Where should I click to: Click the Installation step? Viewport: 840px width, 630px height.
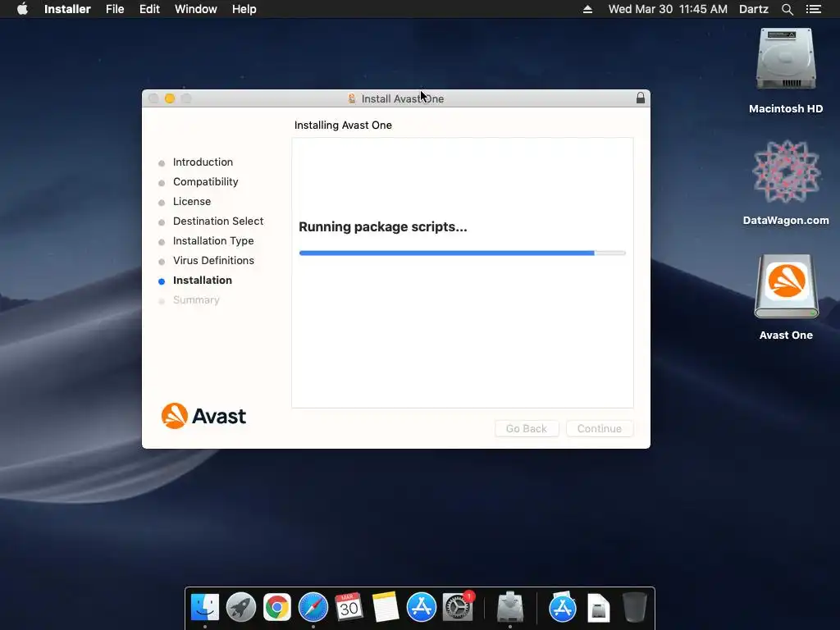coord(203,281)
